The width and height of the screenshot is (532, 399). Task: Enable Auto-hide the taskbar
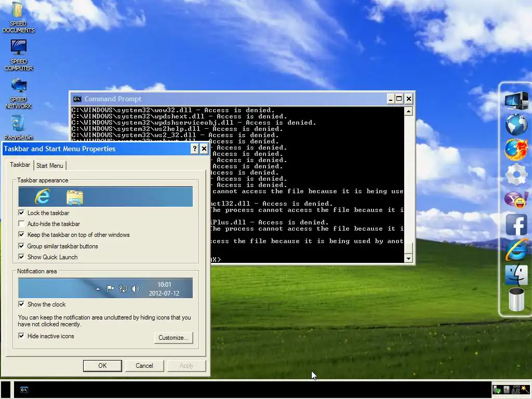pos(21,223)
